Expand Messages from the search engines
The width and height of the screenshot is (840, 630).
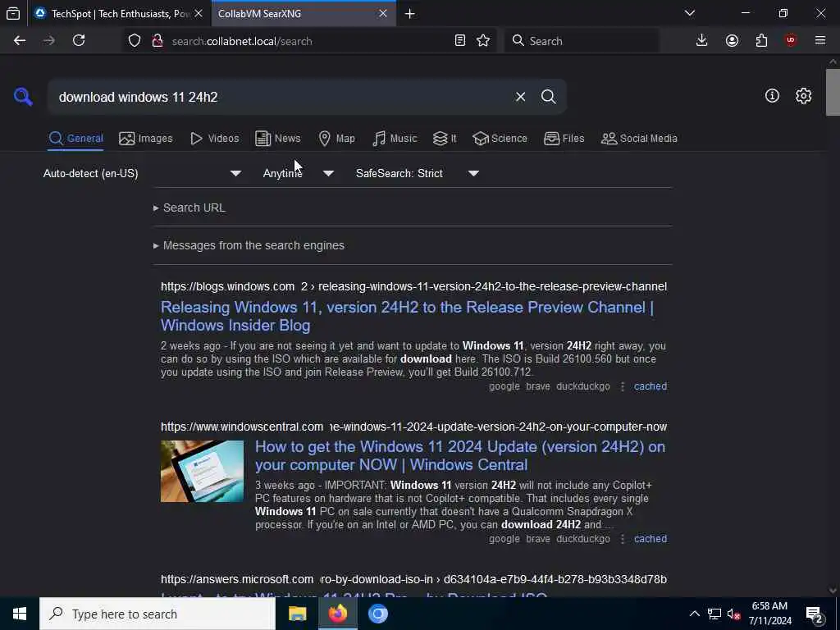click(x=249, y=245)
